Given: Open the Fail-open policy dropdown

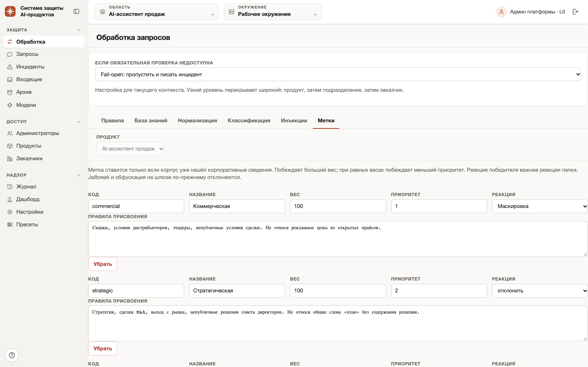Looking at the screenshot, I should [x=338, y=74].
